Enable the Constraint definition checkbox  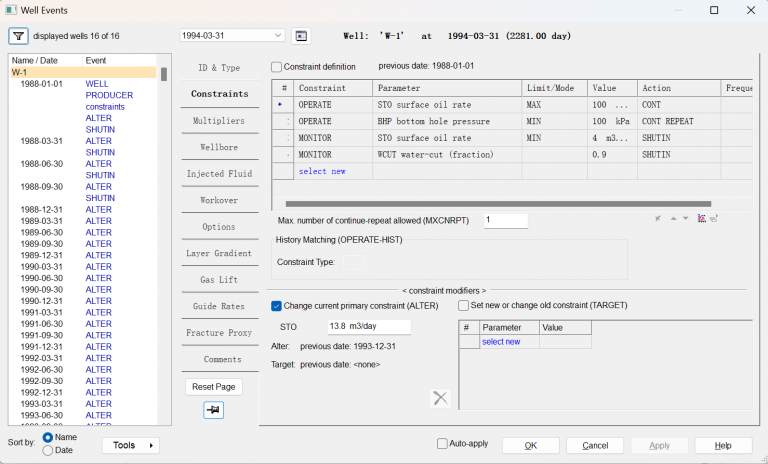pos(277,67)
